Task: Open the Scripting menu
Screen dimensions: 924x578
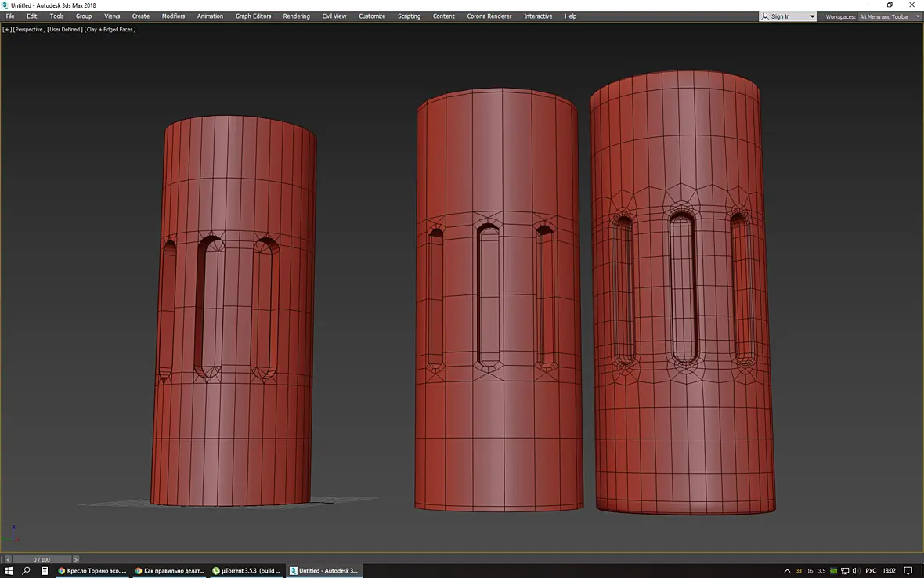Action: click(x=409, y=16)
